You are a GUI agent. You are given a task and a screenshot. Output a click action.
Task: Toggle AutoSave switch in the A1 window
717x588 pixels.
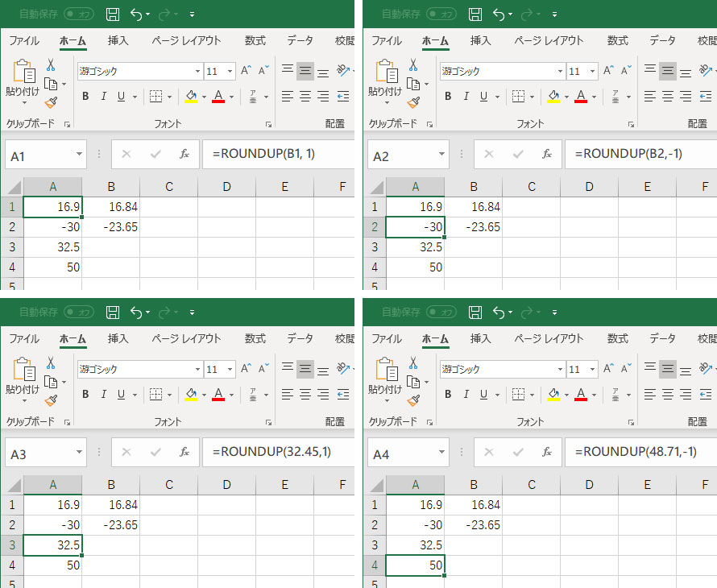[x=79, y=14]
